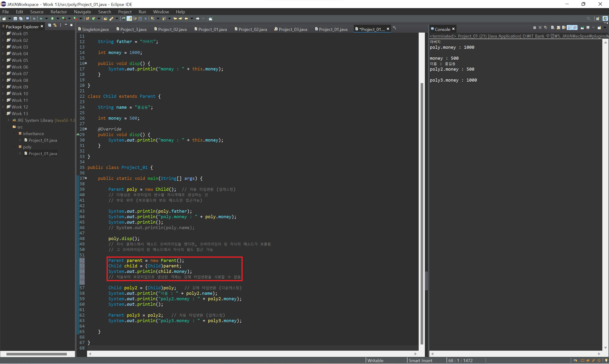Open the Run button dropdown arrow
This screenshot has height=364, width=609.
tap(58, 19)
